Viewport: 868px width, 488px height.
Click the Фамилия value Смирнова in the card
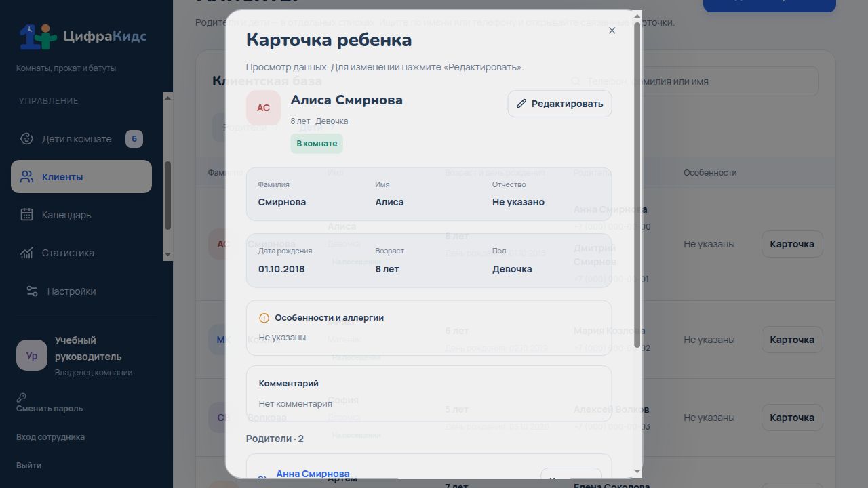coord(282,202)
